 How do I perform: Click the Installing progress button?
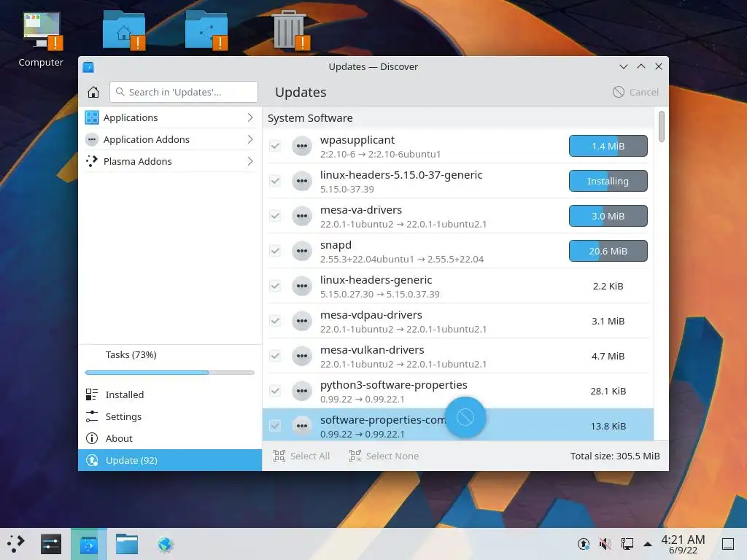tap(608, 181)
